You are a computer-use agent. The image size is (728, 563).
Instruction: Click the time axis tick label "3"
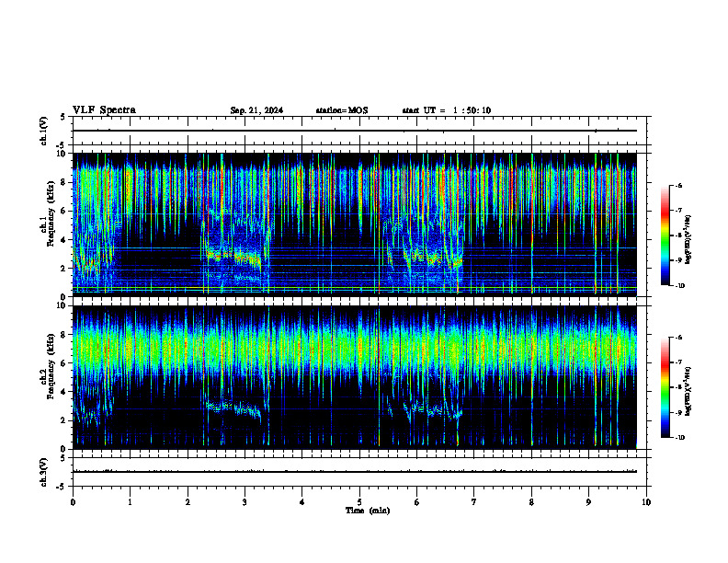pyautogui.click(x=245, y=502)
